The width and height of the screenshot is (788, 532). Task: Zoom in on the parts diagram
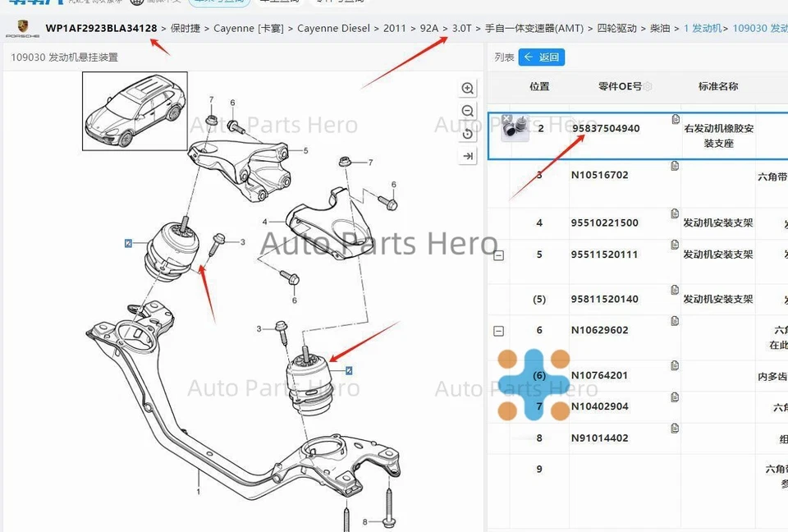point(467,89)
